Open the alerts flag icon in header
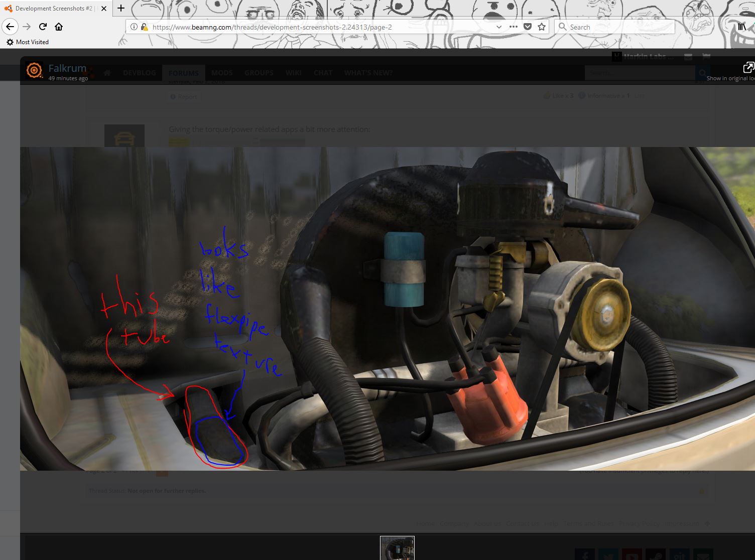The height and width of the screenshot is (560, 755). click(x=706, y=57)
